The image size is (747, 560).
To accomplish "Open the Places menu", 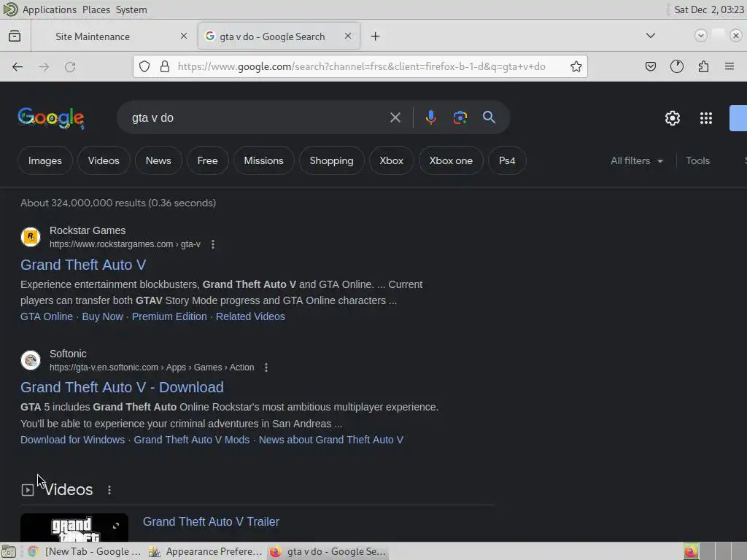I will pos(96,9).
